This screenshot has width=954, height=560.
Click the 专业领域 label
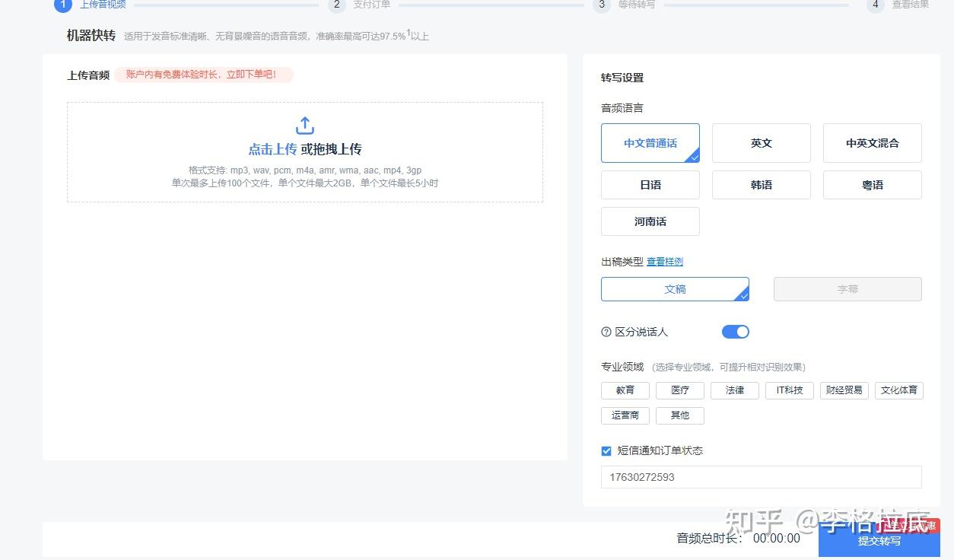tap(622, 367)
